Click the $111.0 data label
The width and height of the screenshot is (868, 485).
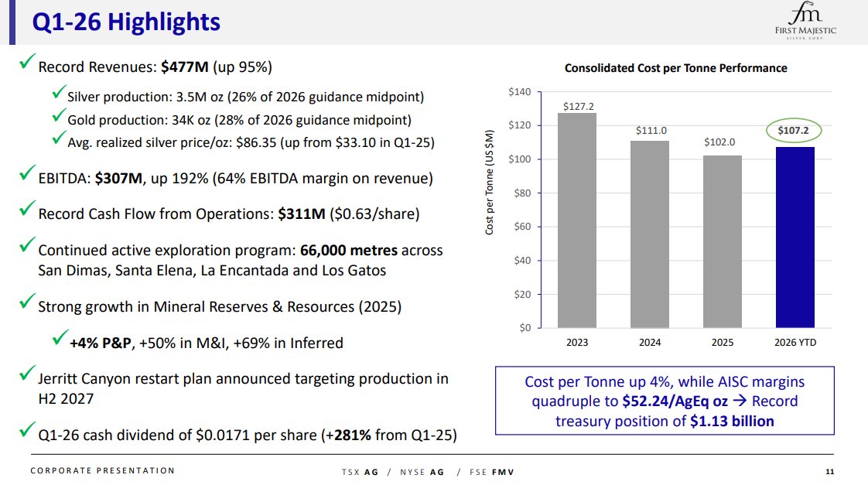651,131
